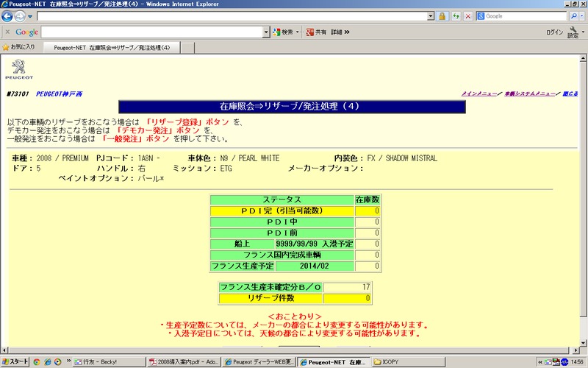Expand hidden Quick Launch items chevron

coord(68,361)
